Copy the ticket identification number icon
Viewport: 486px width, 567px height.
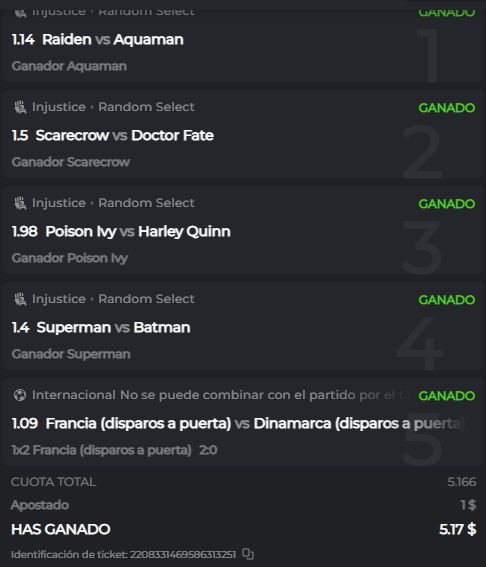click(x=248, y=554)
